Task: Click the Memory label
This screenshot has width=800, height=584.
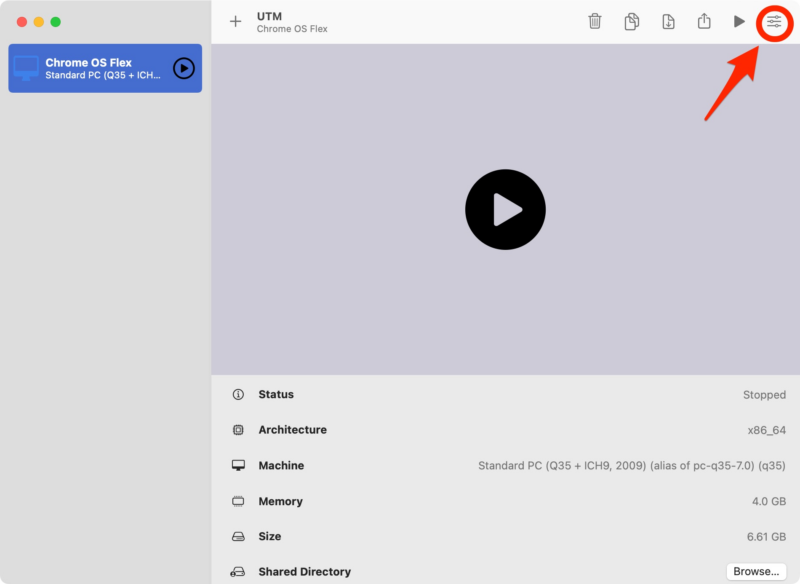Action: 281,501
